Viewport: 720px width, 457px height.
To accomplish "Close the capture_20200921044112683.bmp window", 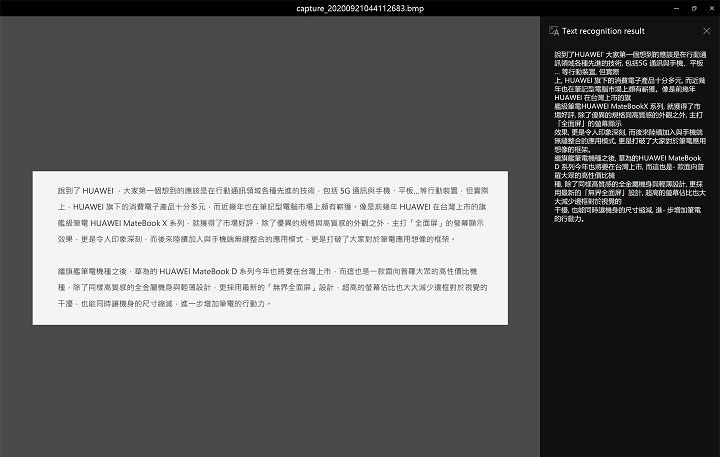I will tap(711, 8).
